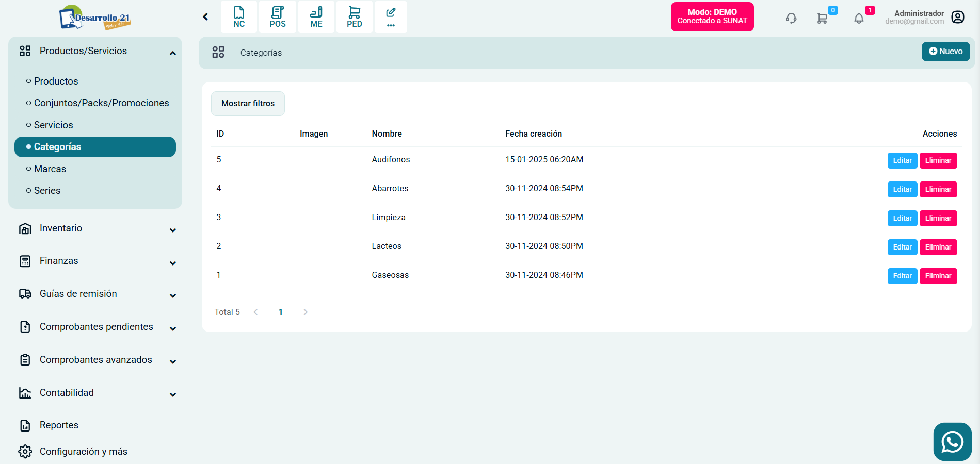Delete the Audifonos category with Eliminar
The image size is (980, 464).
pyautogui.click(x=938, y=160)
